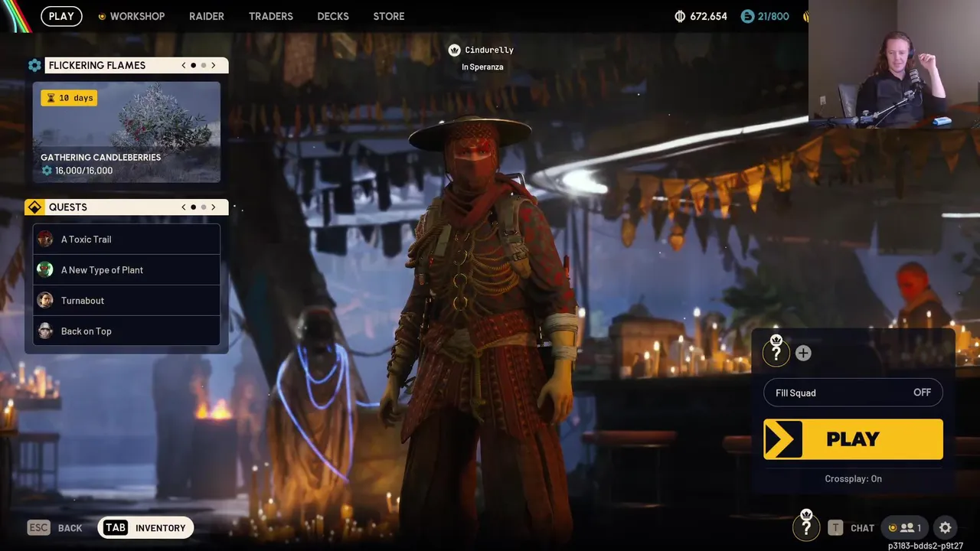The height and width of the screenshot is (551, 980).
Task: Open the A Toxic Trail quest
Action: point(126,240)
